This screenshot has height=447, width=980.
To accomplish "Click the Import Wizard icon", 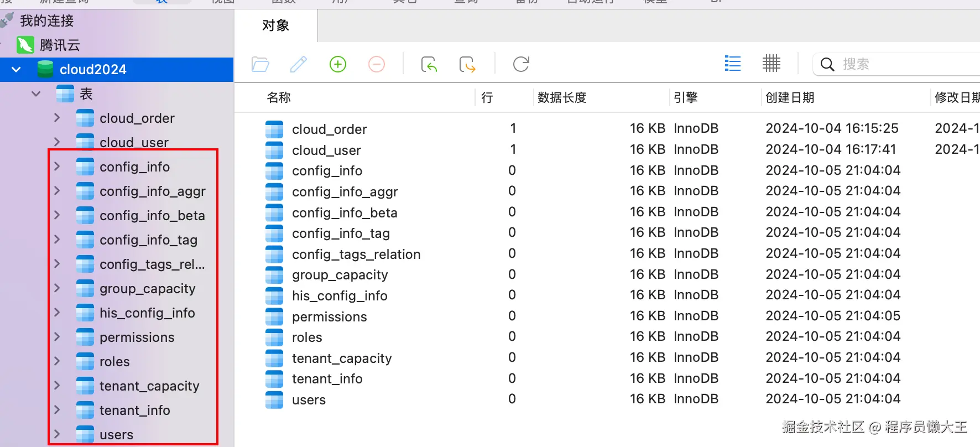I will point(429,64).
